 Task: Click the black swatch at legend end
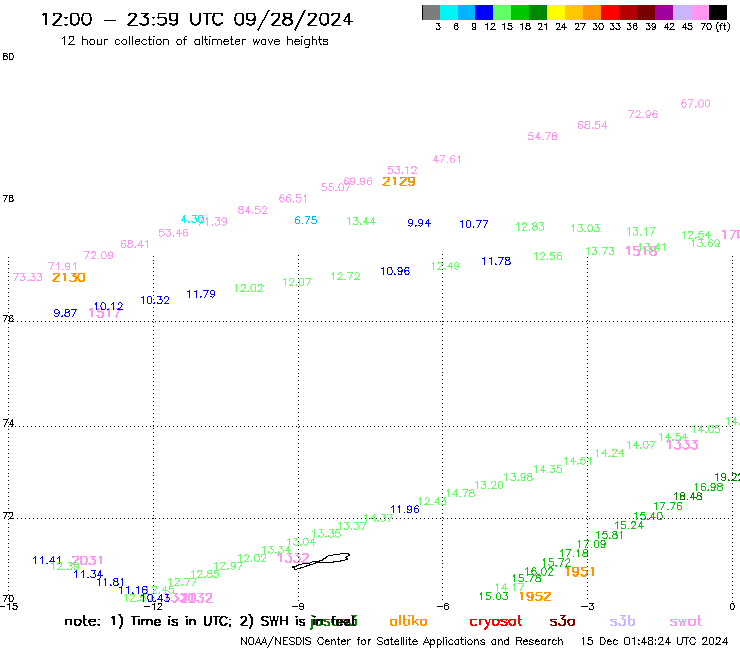(718, 12)
